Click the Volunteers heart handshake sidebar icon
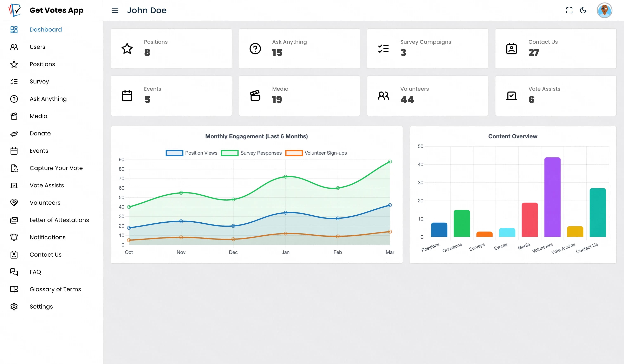 coord(14,203)
